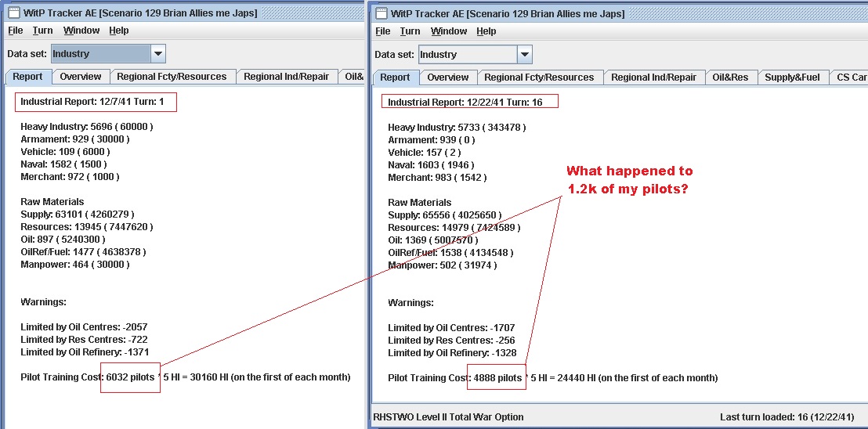Image resolution: width=868 pixels, height=429 pixels.
Task: Click 'Limited by Oil Refinery: -1371' warning
Action: click(85, 352)
